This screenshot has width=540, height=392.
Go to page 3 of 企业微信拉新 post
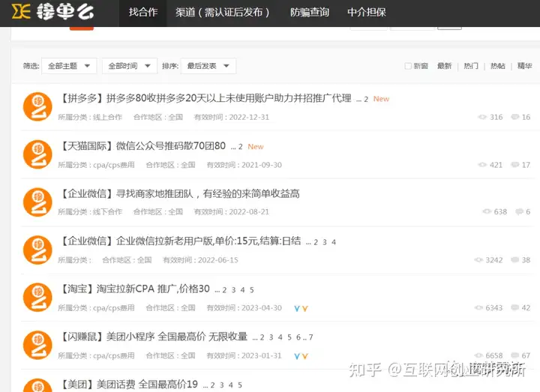[x=325, y=242]
